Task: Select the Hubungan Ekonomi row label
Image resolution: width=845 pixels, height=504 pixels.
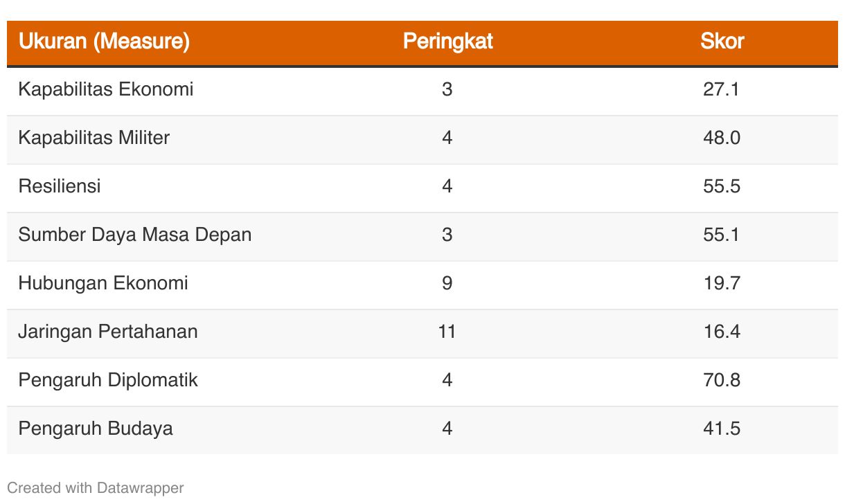Action: [x=103, y=283]
